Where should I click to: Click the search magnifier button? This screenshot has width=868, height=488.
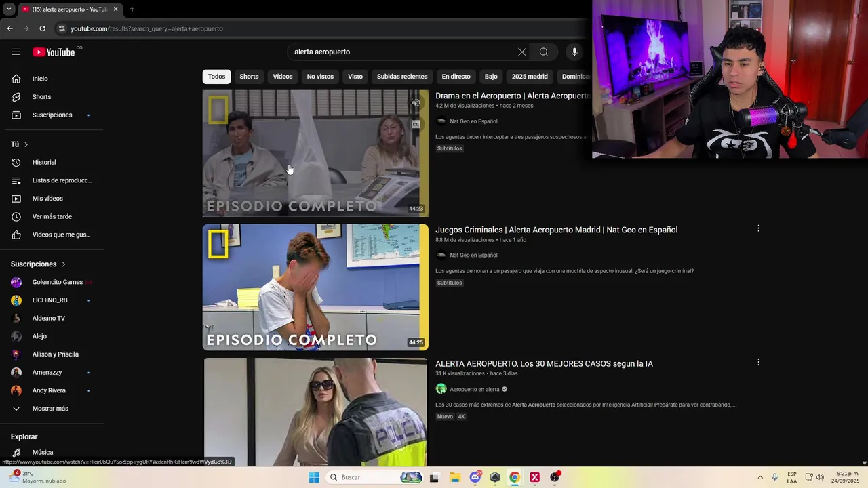(x=544, y=52)
